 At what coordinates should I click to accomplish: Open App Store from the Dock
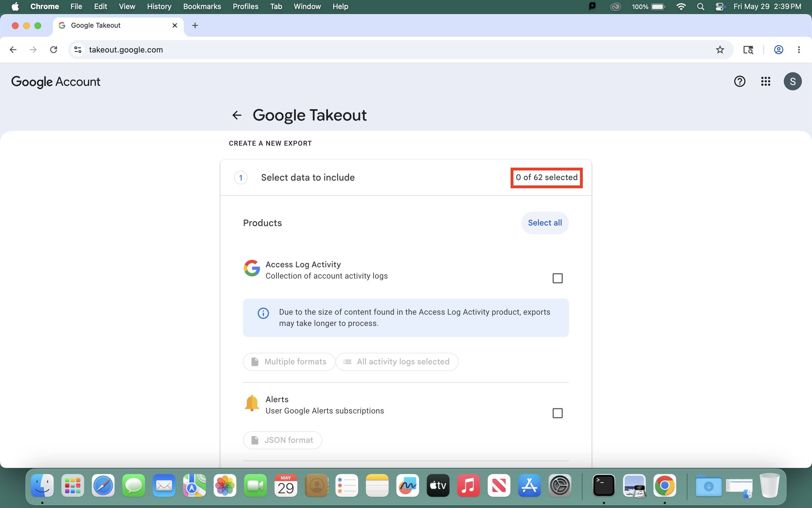pyautogui.click(x=529, y=485)
